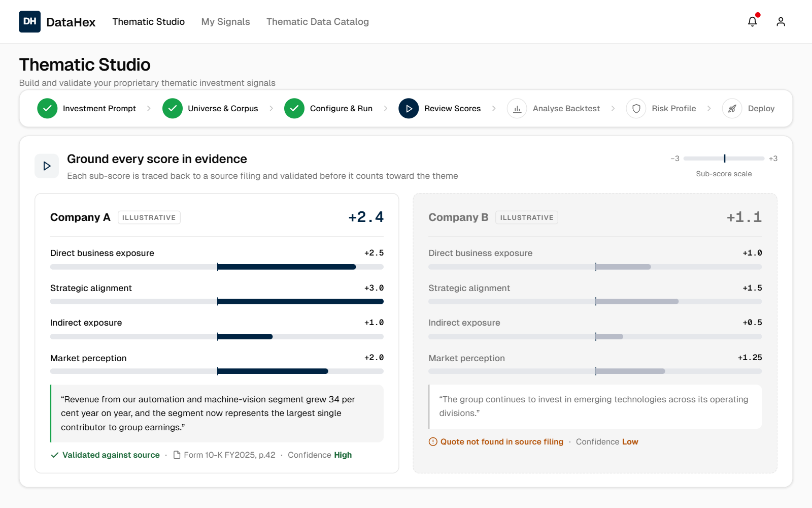Click the chevron after Analyse Backtest

pyautogui.click(x=613, y=108)
